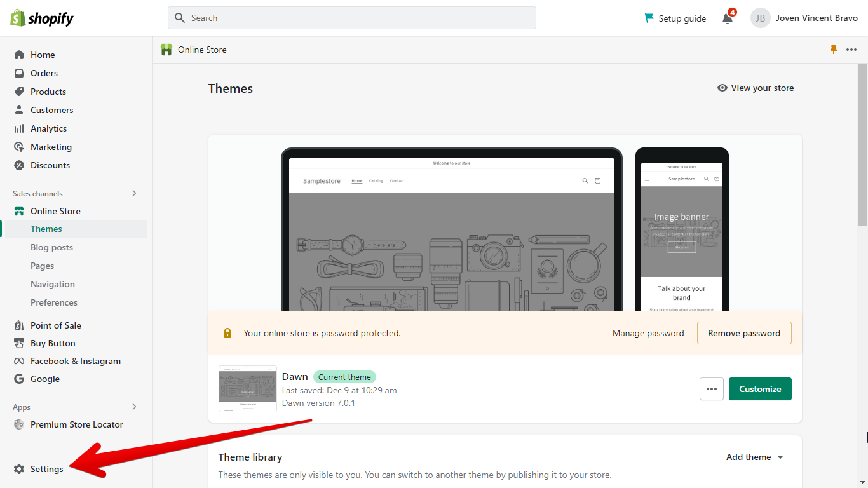Open the Premium Store Locator app
The width and height of the screenshot is (868, 488).
pos(76,424)
